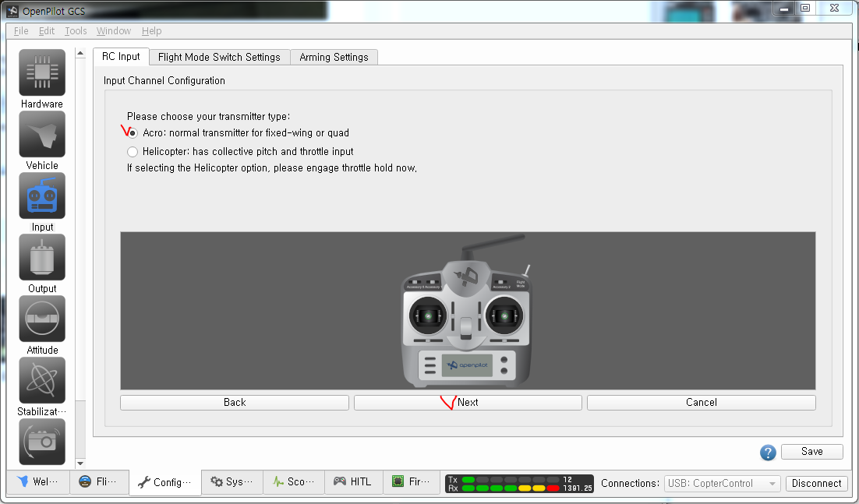
Task: Open the Window menu
Action: click(x=113, y=30)
